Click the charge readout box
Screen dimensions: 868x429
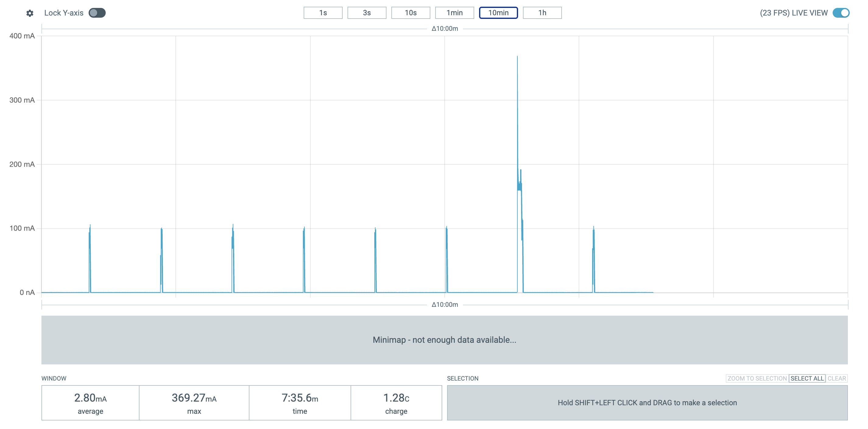pos(396,403)
